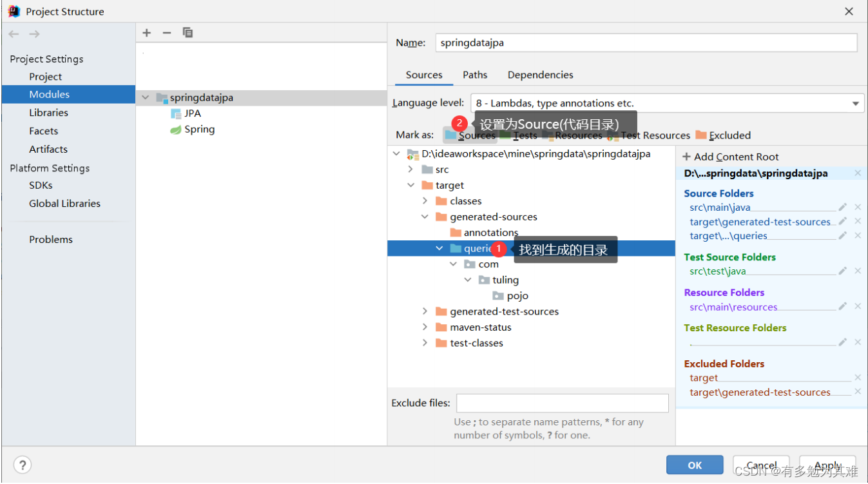
Task: Collapse the tuling package folder
Action: pos(468,280)
